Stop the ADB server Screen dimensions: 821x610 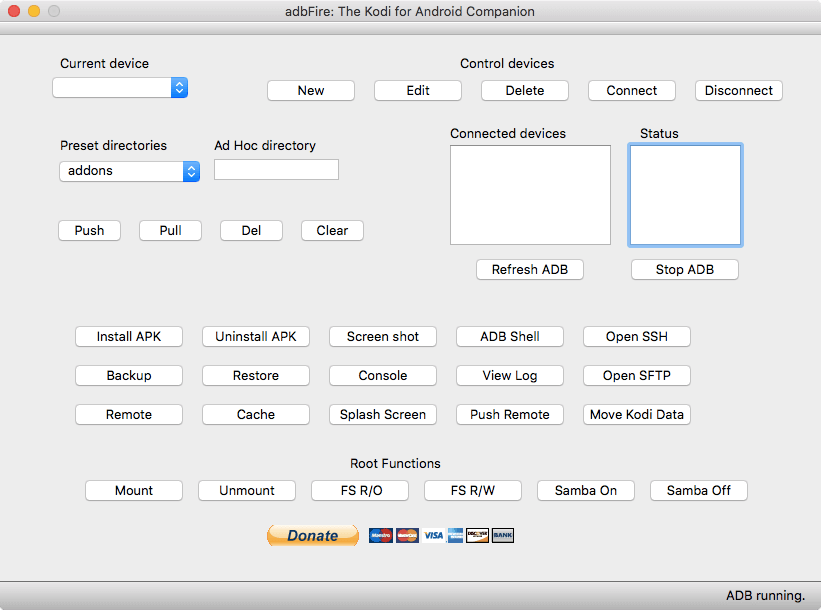tap(685, 270)
